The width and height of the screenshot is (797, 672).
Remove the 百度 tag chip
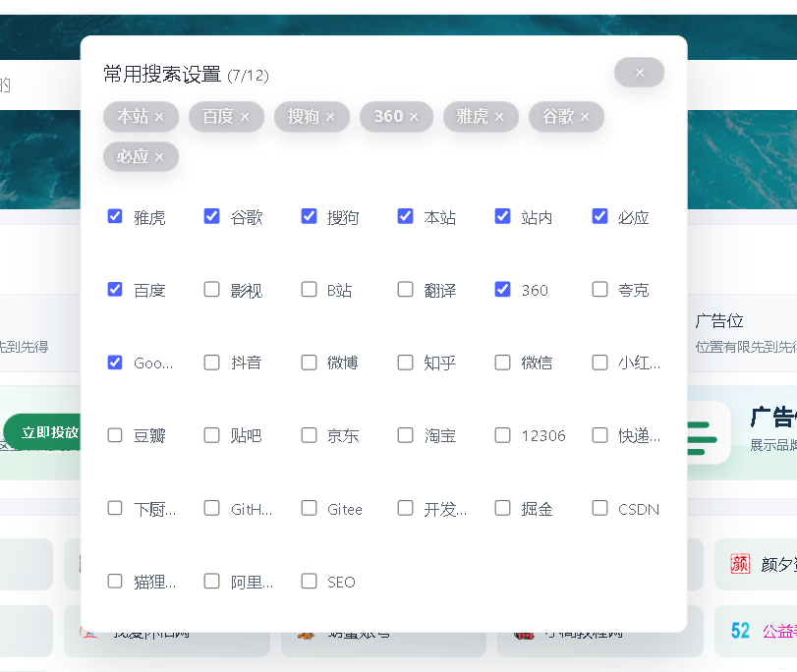point(245,117)
